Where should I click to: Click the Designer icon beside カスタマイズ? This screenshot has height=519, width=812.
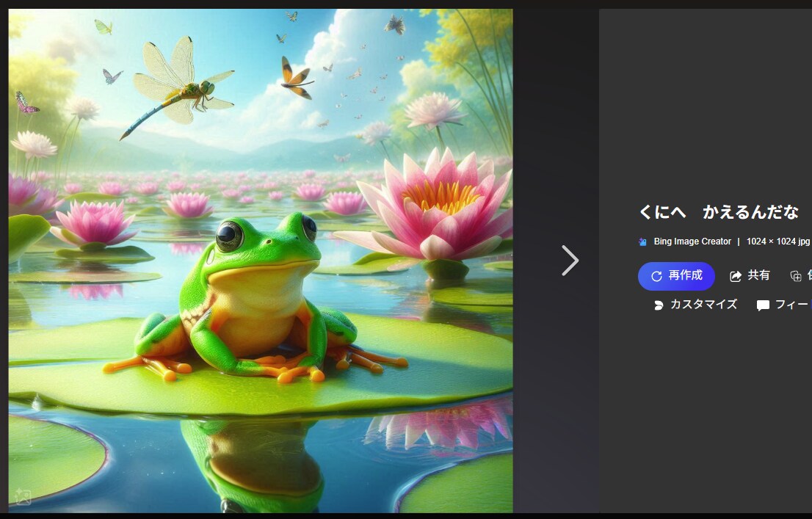pyautogui.click(x=659, y=305)
